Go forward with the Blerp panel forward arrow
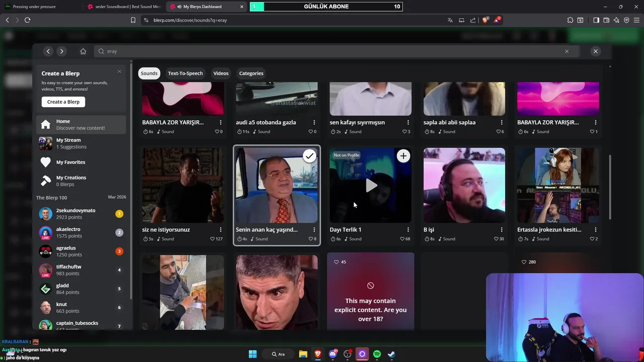This screenshot has width=644, height=362. click(61, 51)
